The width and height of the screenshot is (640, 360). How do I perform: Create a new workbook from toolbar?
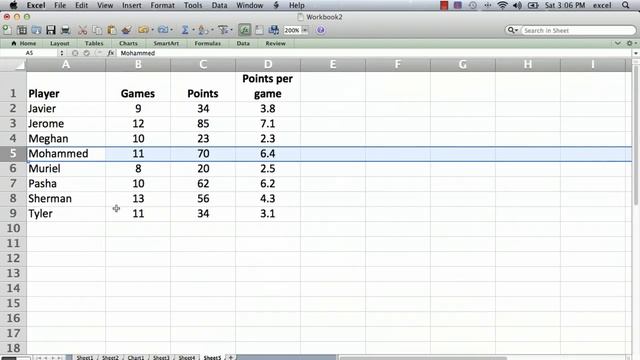point(7,30)
